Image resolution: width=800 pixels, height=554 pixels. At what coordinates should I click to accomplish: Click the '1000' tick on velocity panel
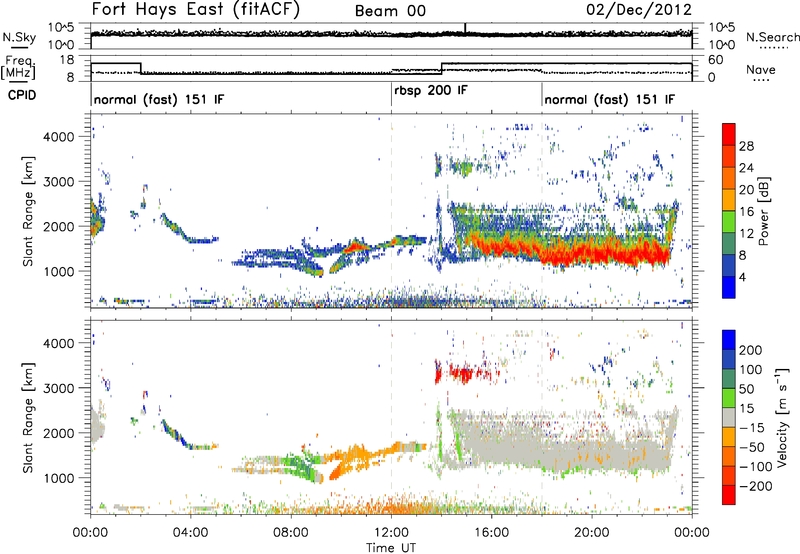(59, 478)
